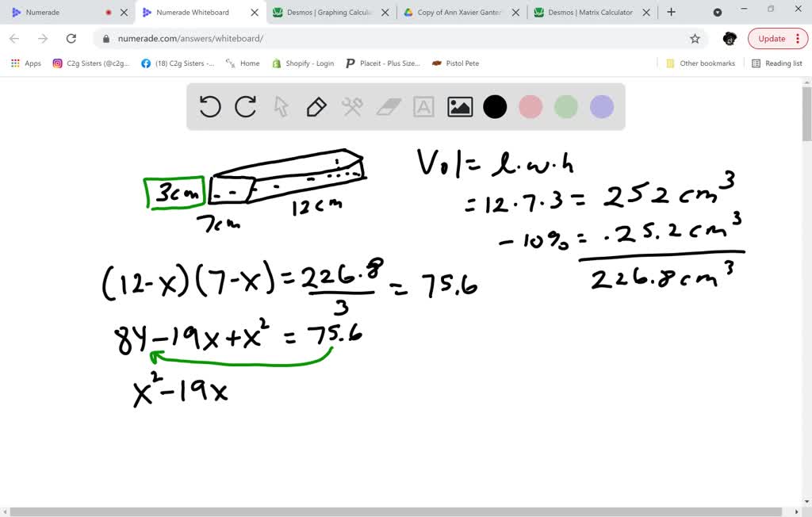Switch ink to green color
This screenshot has height=517, width=812.
[x=565, y=106]
